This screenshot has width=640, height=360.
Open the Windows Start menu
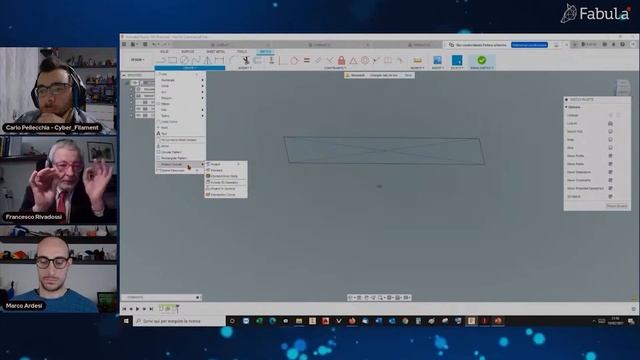click(126, 321)
